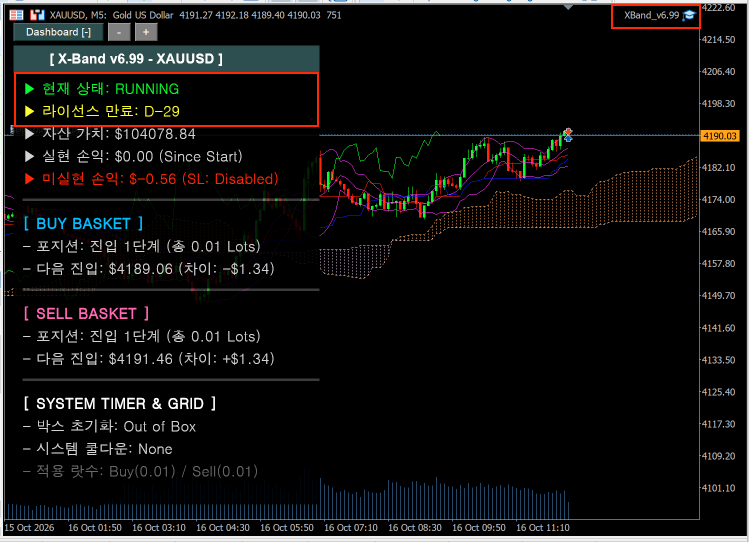Select the 4190.03 current price label

[x=720, y=136]
